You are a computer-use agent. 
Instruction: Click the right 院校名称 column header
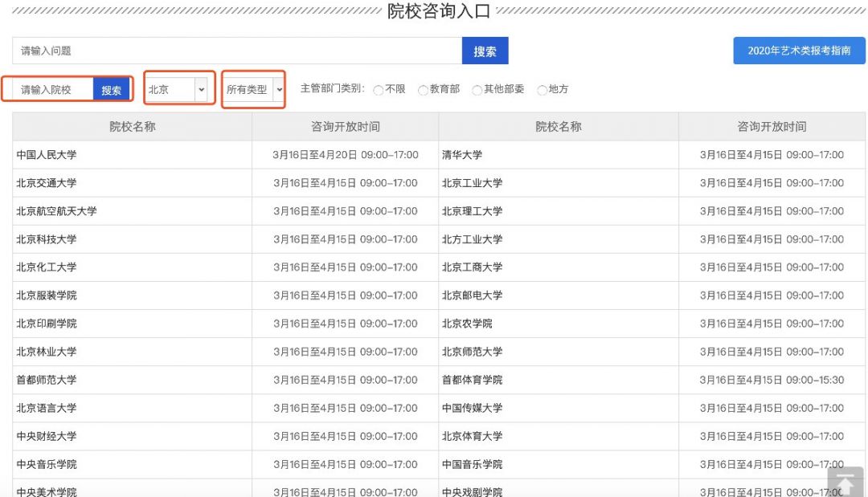[x=559, y=127]
